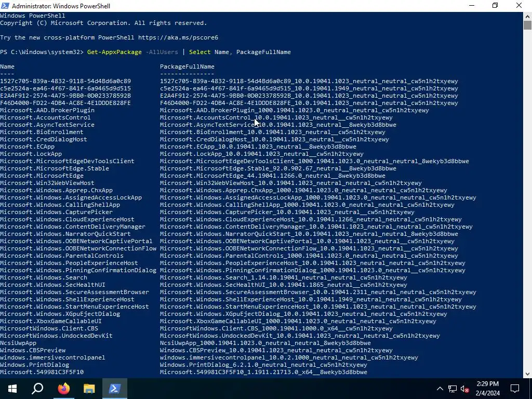Click Microsoft.BioEnrollment name entry
The image size is (532, 399).
click(x=42, y=132)
